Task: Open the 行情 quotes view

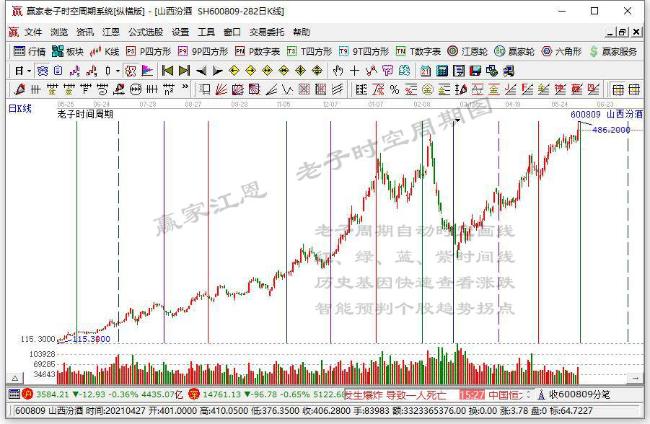Action: point(29,51)
